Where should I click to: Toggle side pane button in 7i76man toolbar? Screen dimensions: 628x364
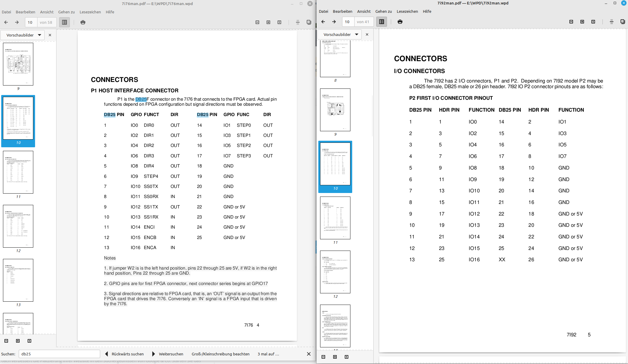(64, 22)
